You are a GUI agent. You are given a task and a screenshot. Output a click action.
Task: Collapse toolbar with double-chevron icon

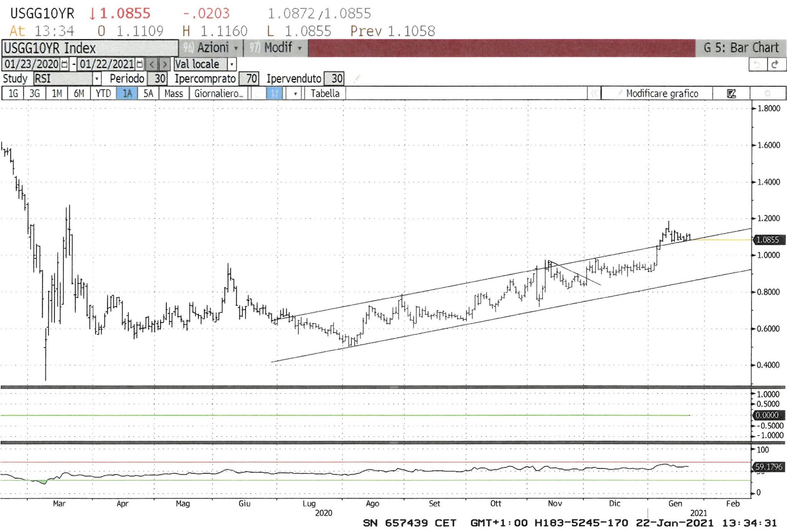[x=594, y=93]
